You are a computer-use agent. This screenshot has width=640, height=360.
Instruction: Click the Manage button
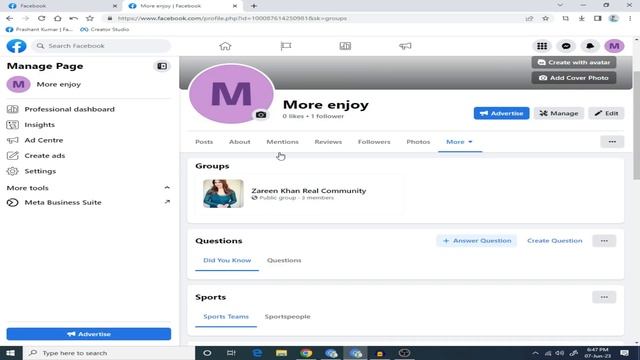click(x=559, y=113)
